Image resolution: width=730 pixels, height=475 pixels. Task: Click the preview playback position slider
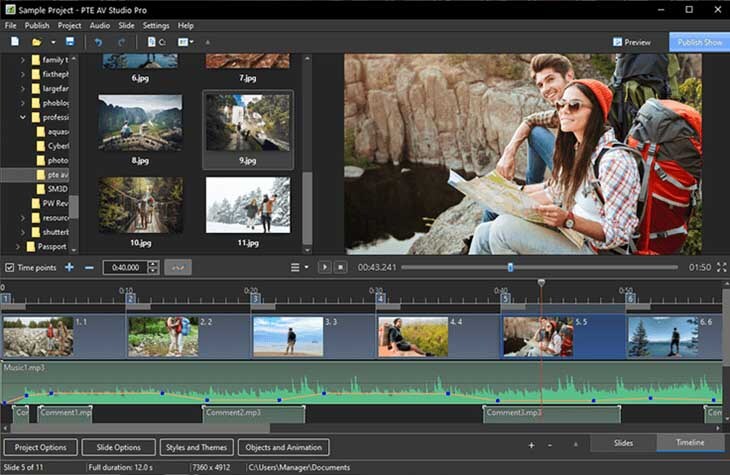click(x=510, y=267)
